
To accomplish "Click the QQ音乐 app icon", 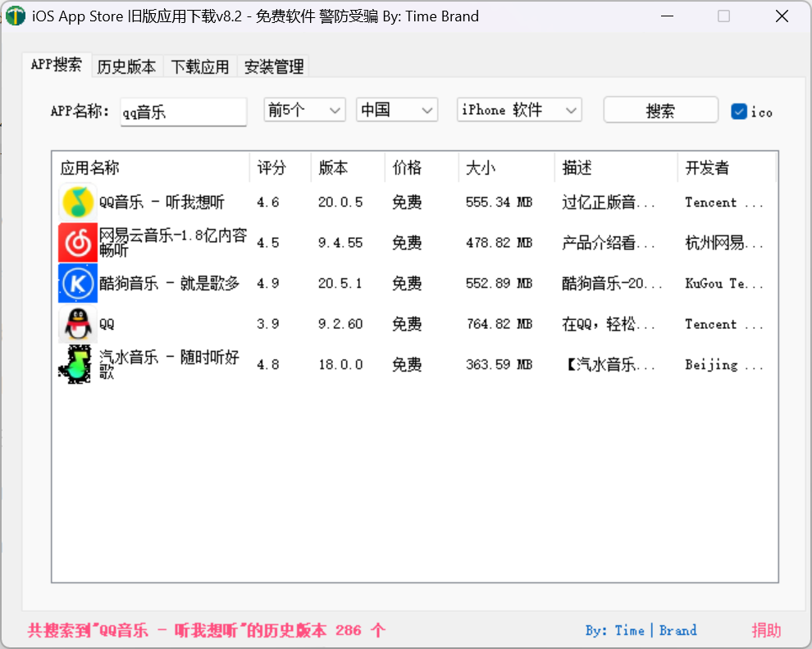I will [77, 202].
